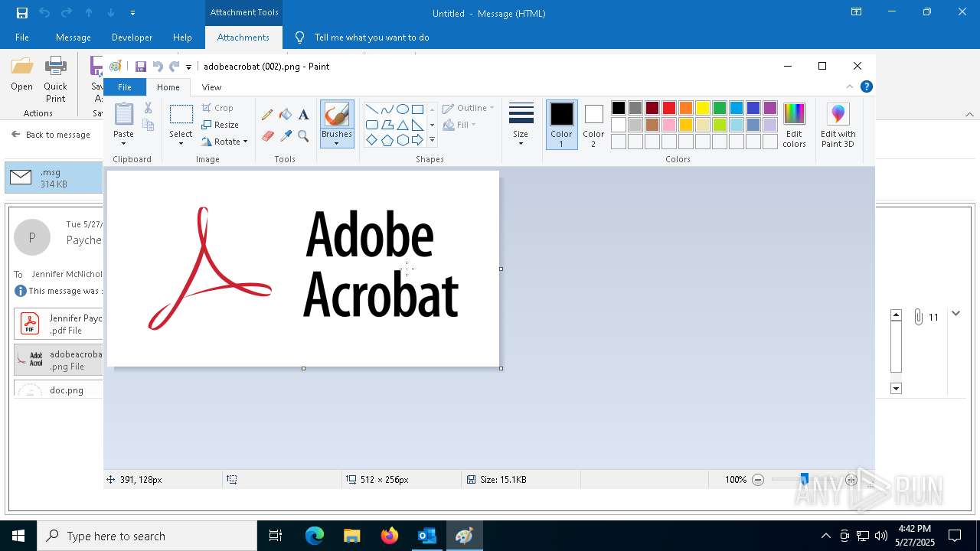Open Paint Help question mark icon
980x551 pixels.
866,86
